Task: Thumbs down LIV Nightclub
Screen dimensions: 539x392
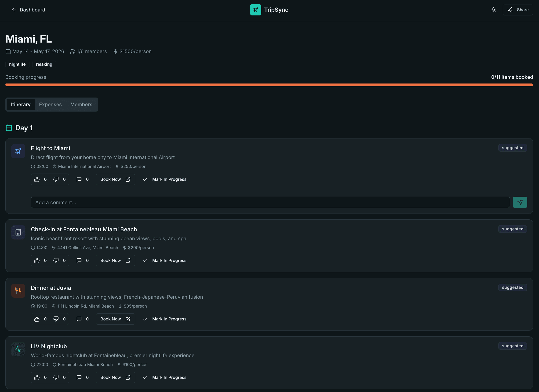Action: [59, 377]
